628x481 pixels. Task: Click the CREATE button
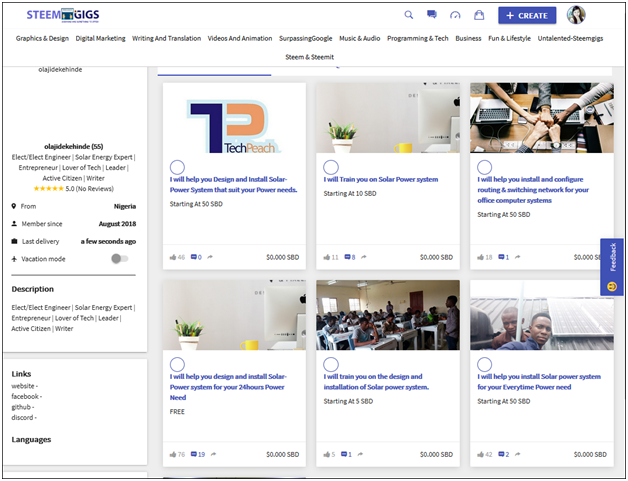tap(527, 15)
